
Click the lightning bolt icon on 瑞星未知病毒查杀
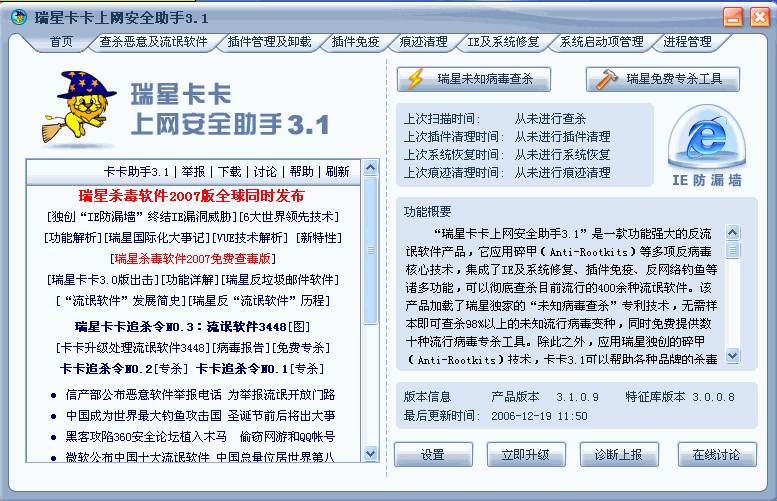416,79
